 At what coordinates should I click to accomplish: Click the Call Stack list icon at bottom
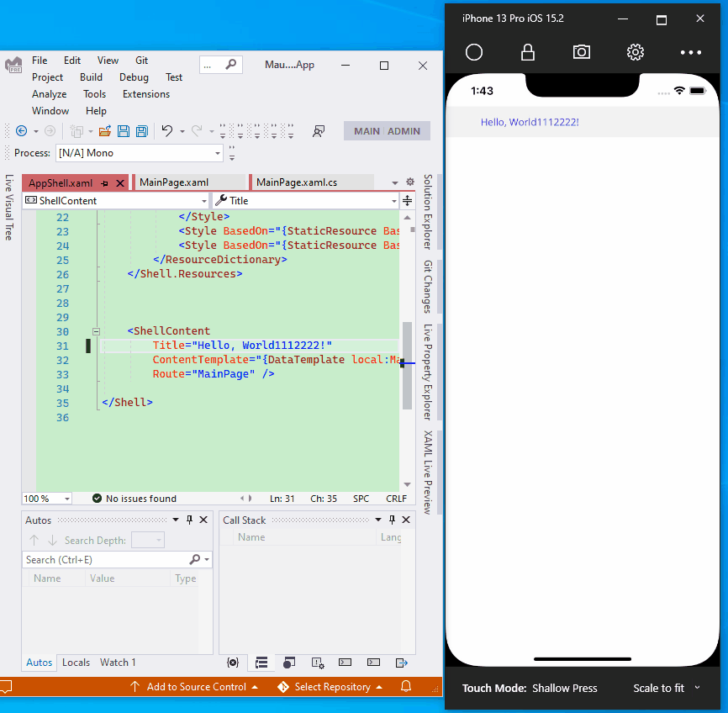tap(261, 663)
